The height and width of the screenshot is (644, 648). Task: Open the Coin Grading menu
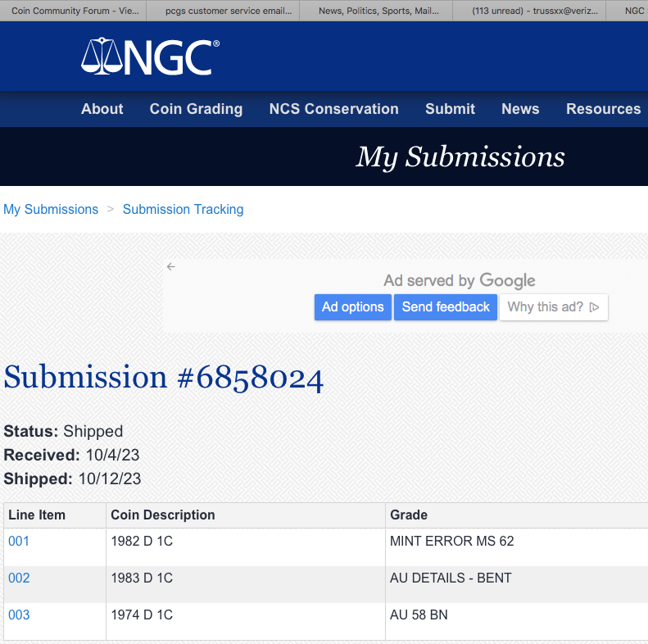tap(196, 109)
